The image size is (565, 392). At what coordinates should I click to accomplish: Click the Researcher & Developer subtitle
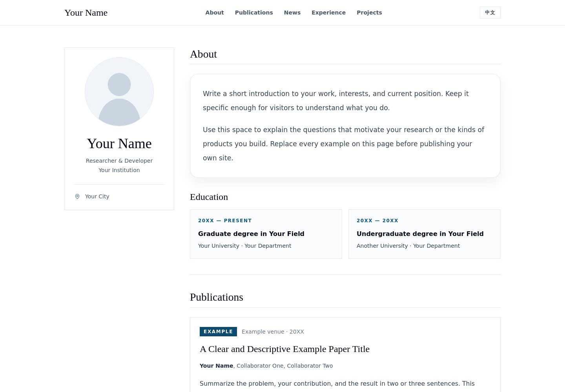click(x=119, y=161)
